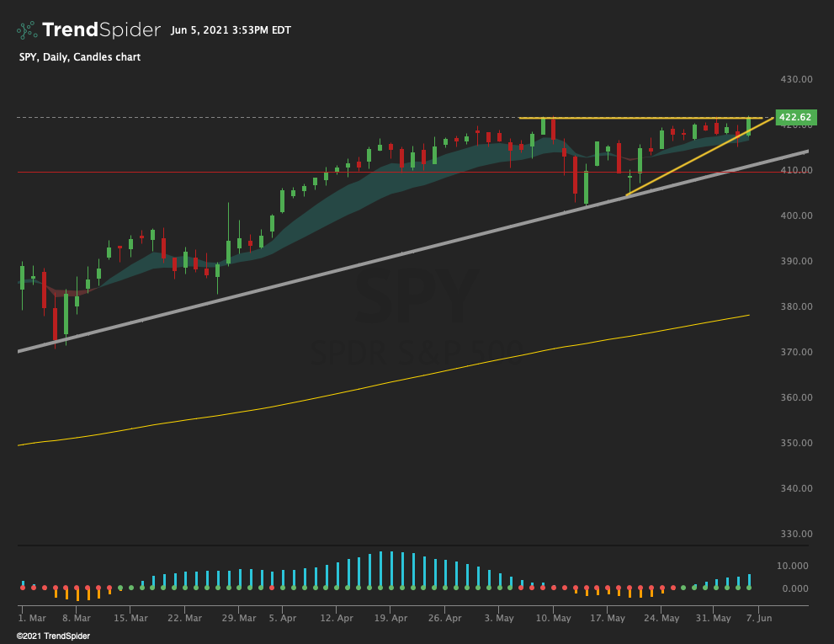Click the 400.00 price axis label
Viewport: 834px width, 644px height.
pyautogui.click(x=796, y=216)
